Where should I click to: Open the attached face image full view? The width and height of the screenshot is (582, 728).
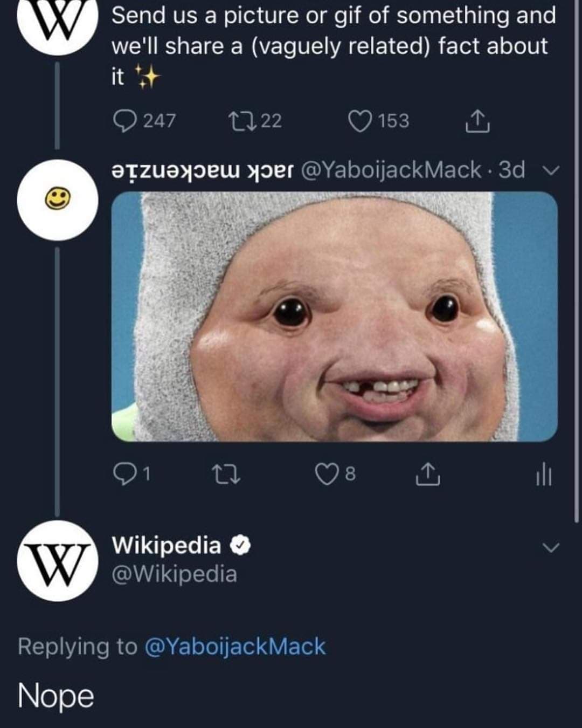(334, 317)
